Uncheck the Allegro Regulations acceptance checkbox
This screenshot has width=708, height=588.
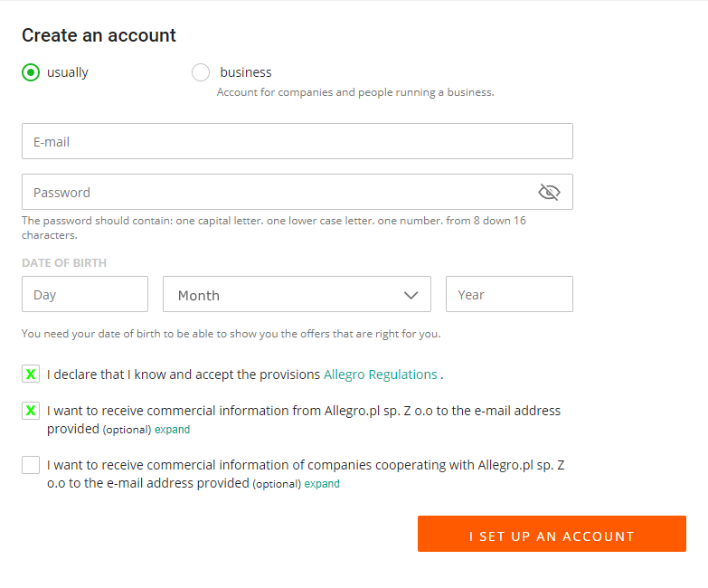(31, 375)
